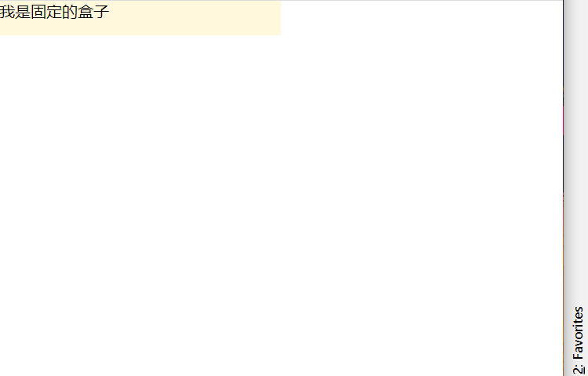Click the empty area of the cream fixed box
The image size is (588, 376).
(195, 18)
